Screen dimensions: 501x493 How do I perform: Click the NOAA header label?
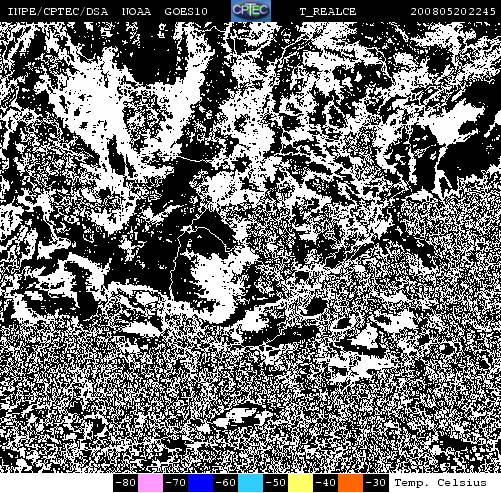pos(136,12)
